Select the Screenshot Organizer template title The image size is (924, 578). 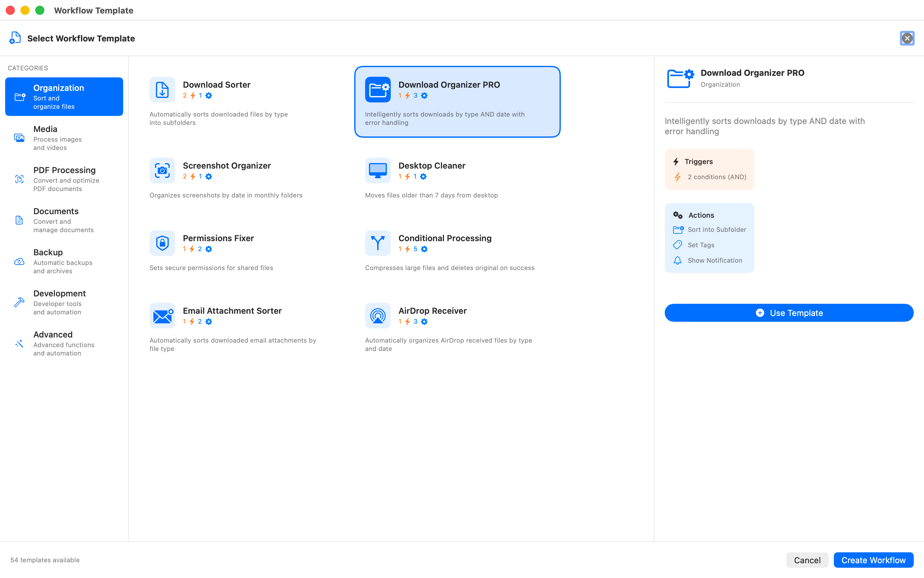coord(227,165)
